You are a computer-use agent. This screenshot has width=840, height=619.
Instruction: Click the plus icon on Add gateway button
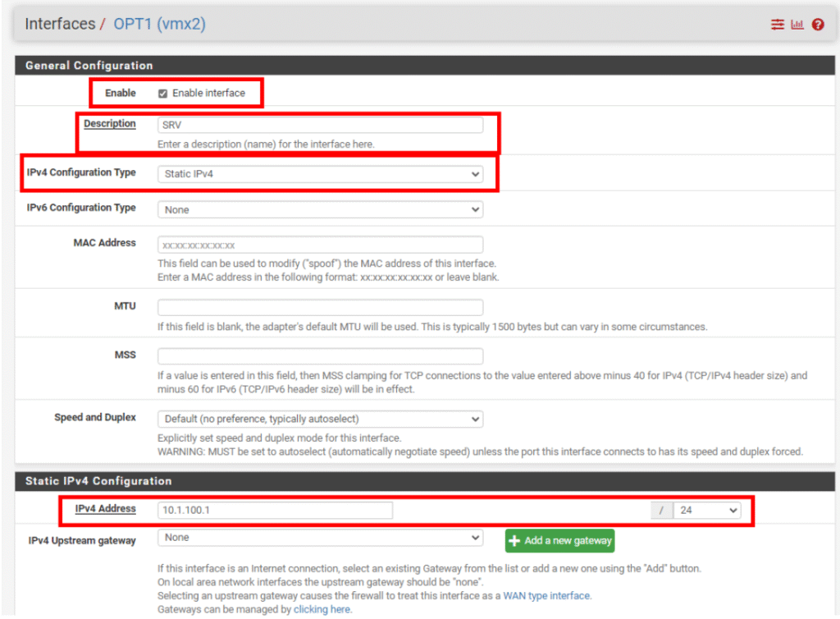[x=515, y=540]
